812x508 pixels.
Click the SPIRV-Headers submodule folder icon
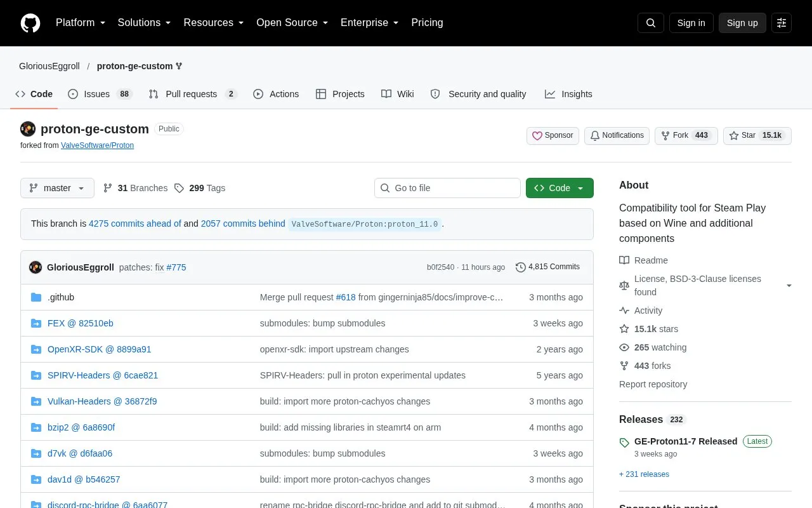[36, 375]
